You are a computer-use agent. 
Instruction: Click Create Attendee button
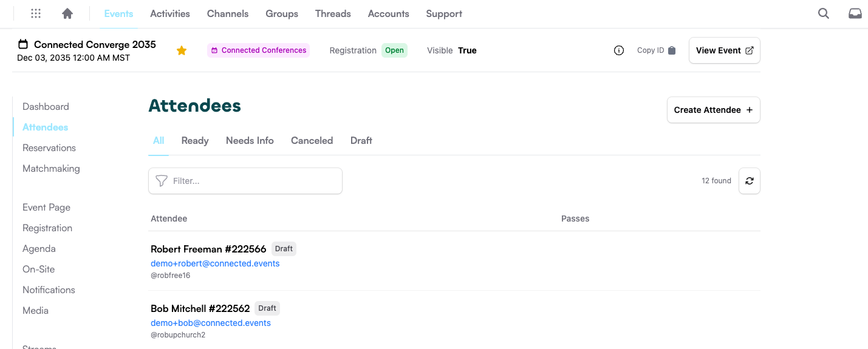pos(713,110)
